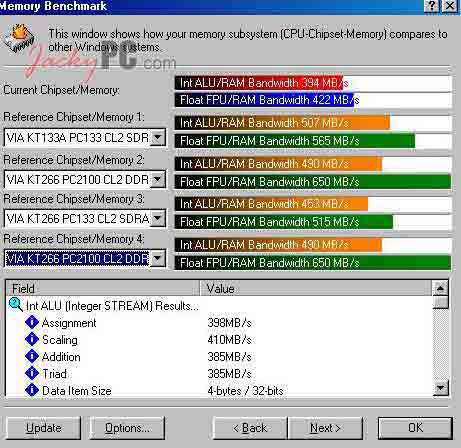Click the memory benchmark flame chip icon
Viewport: 461px width, 448px height.
19,38
